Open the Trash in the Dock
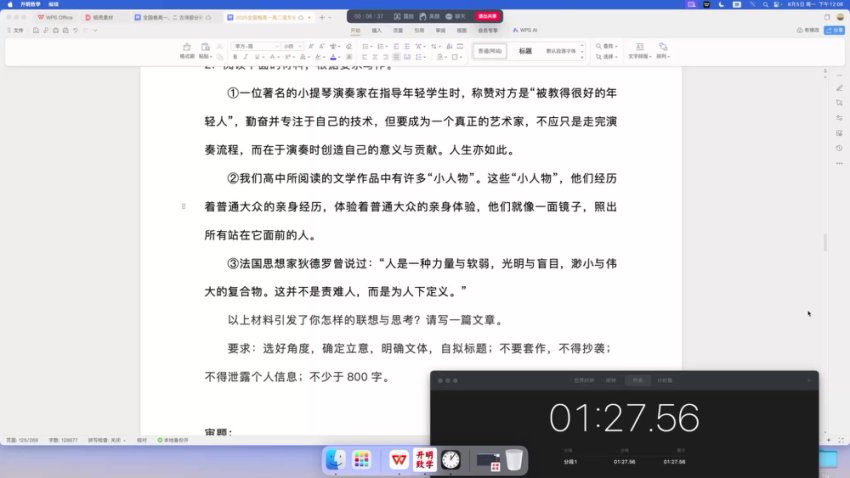Viewport: 850px width, 478px height. (513, 460)
